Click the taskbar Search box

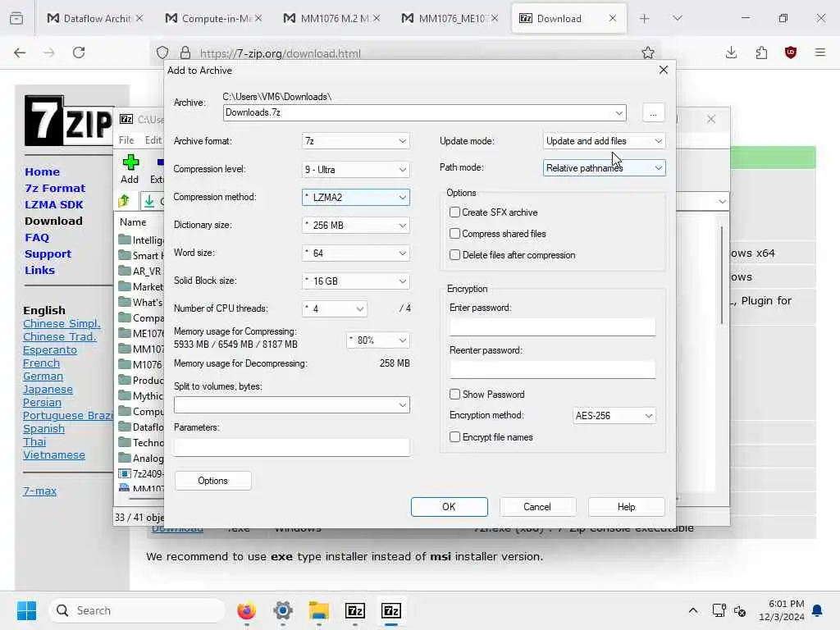[x=137, y=610]
